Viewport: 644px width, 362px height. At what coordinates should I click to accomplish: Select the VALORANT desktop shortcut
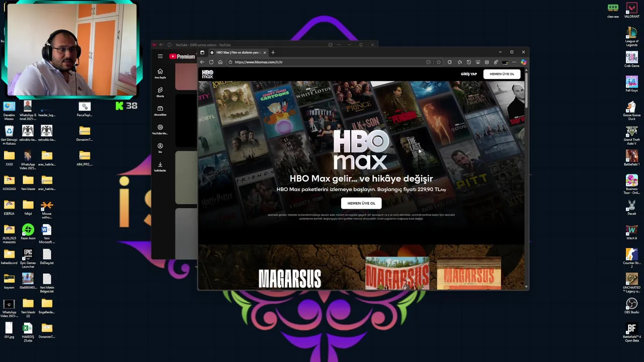[631, 10]
